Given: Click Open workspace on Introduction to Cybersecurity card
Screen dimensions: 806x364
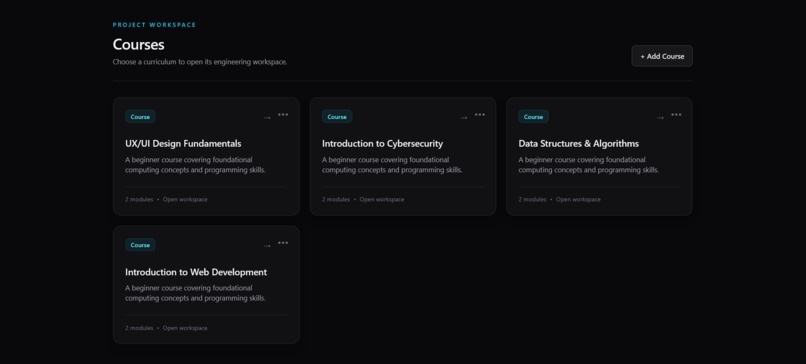Looking at the screenshot, I should click(x=382, y=199).
